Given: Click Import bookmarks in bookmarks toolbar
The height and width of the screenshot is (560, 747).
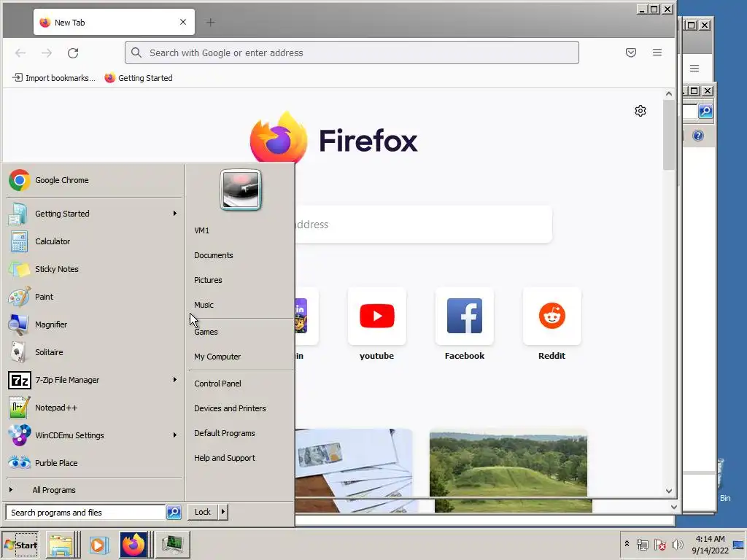Looking at the screenshot, I should [x=54, y=77].
